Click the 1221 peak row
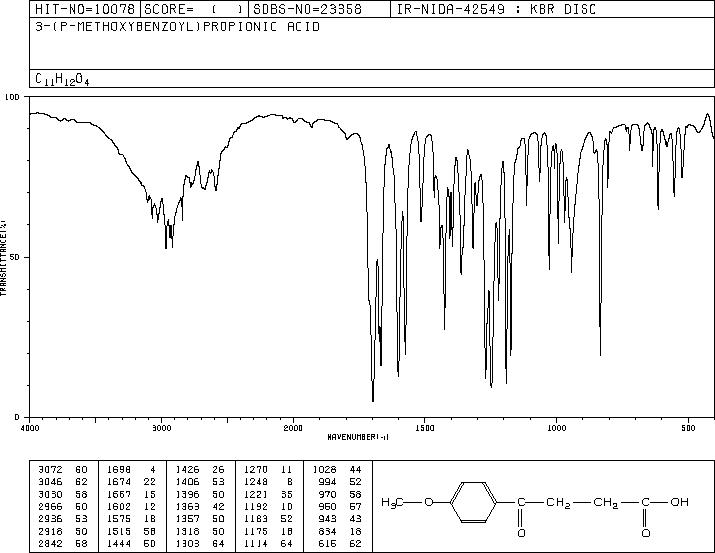 [x=268, y=494]
